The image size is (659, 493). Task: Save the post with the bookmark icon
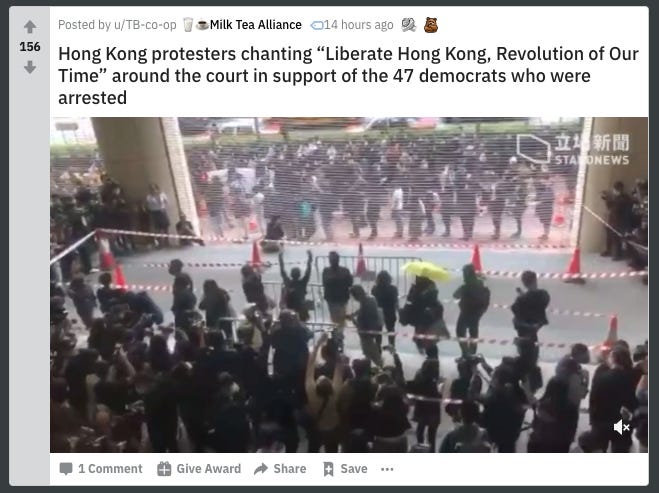coord(345,469)
